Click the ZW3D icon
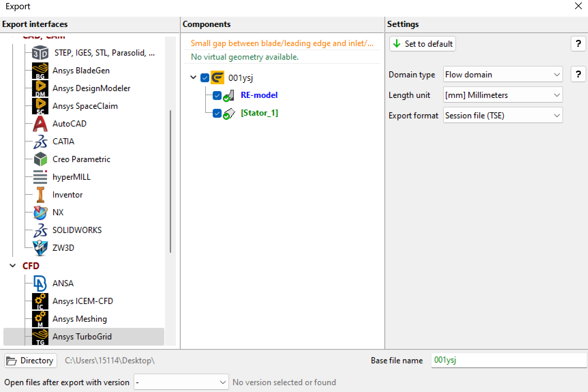Screen dimensions: 588x392 [40, 248]
